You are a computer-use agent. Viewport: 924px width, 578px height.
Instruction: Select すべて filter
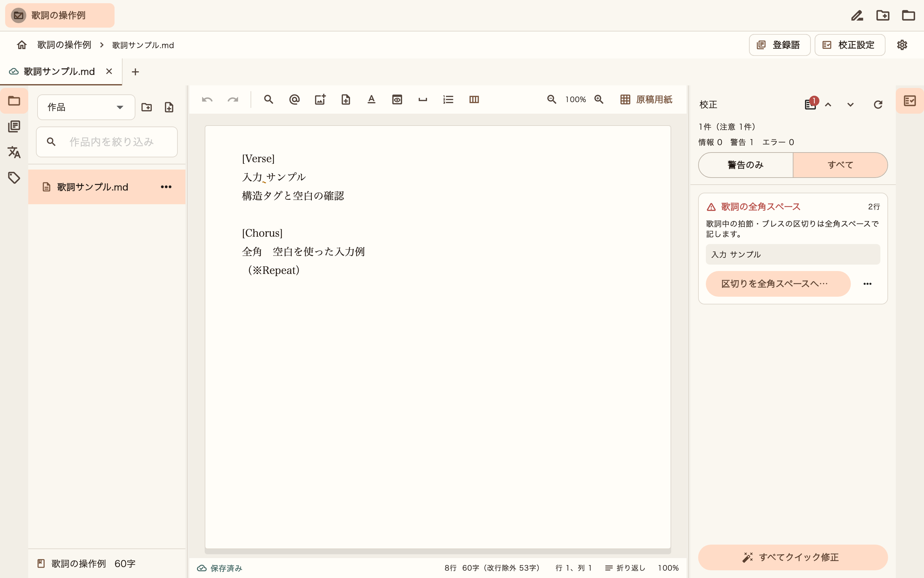point(840,165)
